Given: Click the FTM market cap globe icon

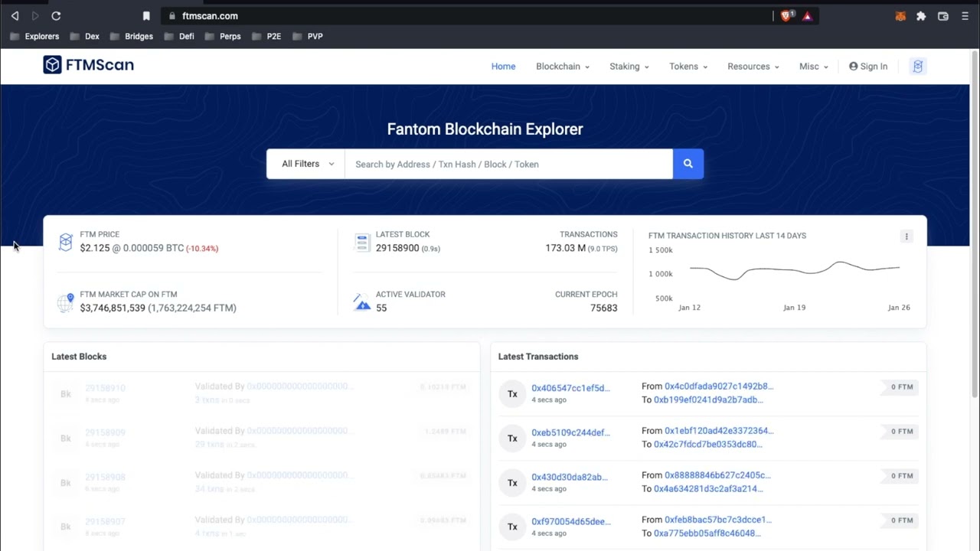Looking at the screenshot, I should pos(65,302).
